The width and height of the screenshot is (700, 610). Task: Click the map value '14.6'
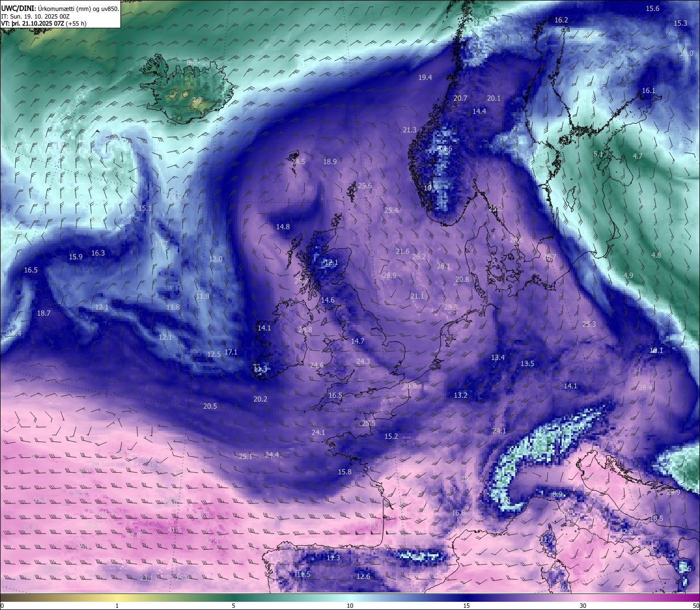[328, 300]
